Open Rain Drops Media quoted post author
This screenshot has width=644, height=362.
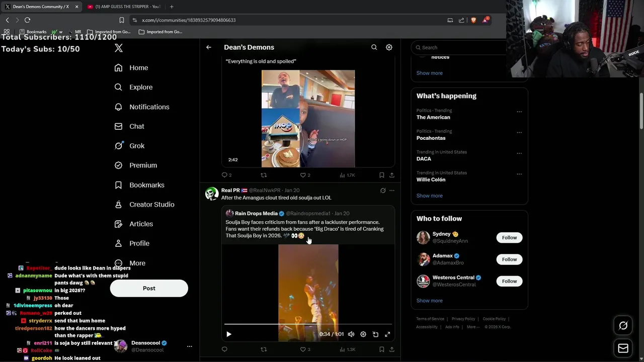tap(257, 213)
